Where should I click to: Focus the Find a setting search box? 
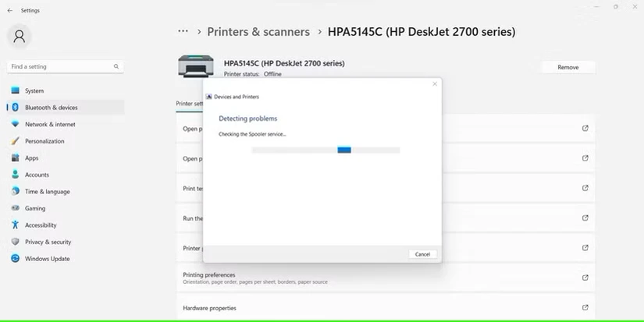click(x=66, y=66)
